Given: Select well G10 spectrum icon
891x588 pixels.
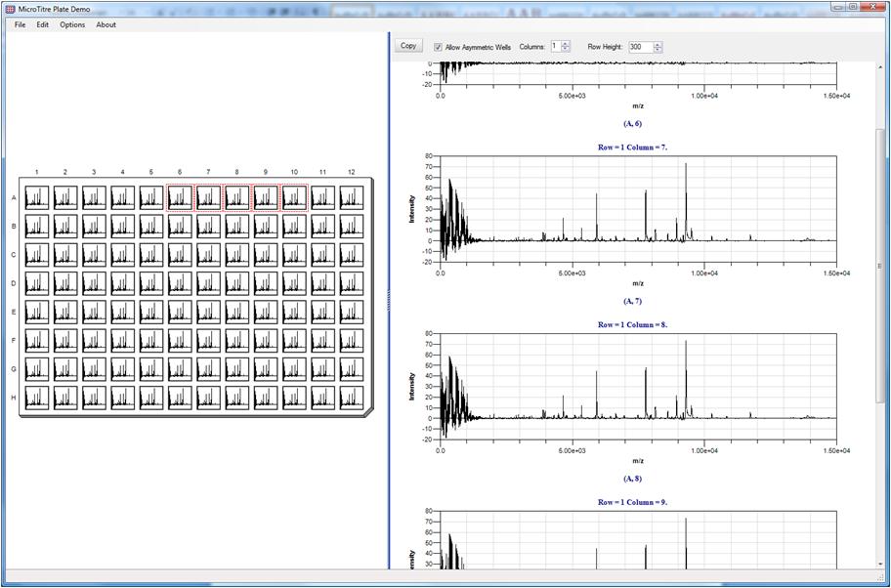Looking at the screenshot, I should click(x=294, y=369).
